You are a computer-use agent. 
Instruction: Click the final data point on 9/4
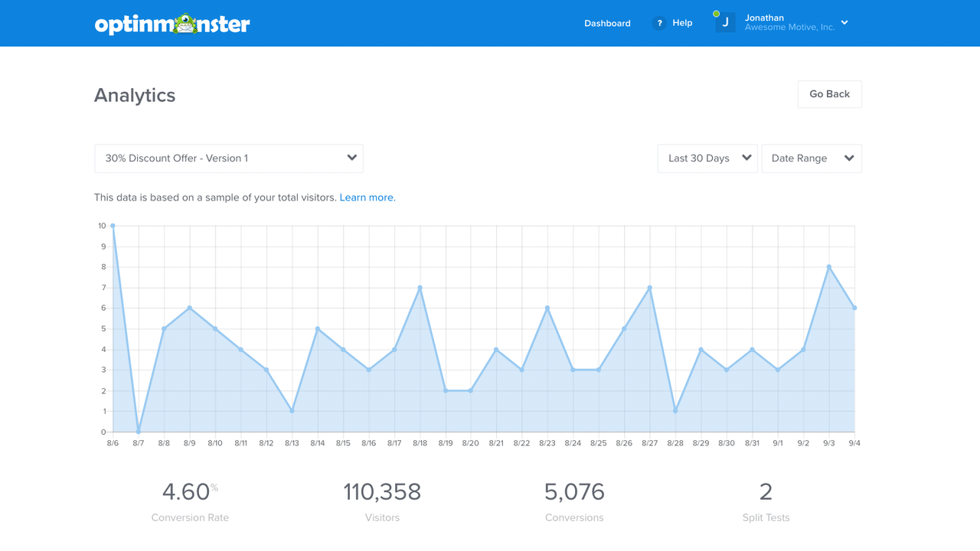854,308
